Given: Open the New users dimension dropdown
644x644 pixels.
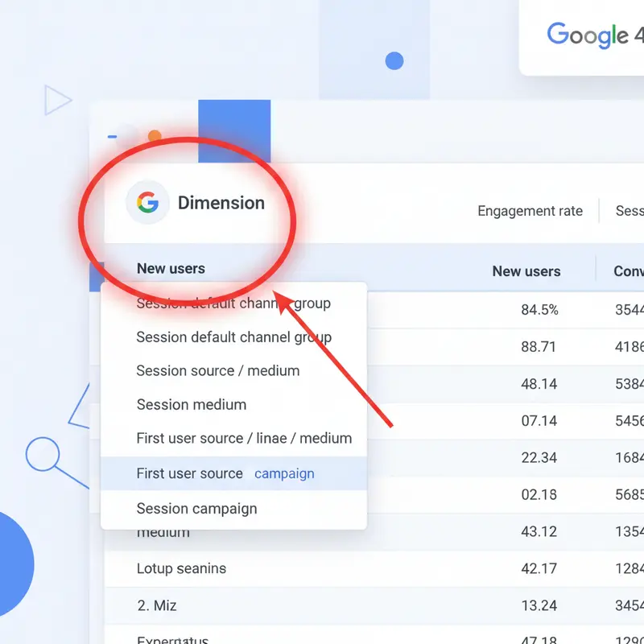Looking at the screenshot, I should [170, 267].
